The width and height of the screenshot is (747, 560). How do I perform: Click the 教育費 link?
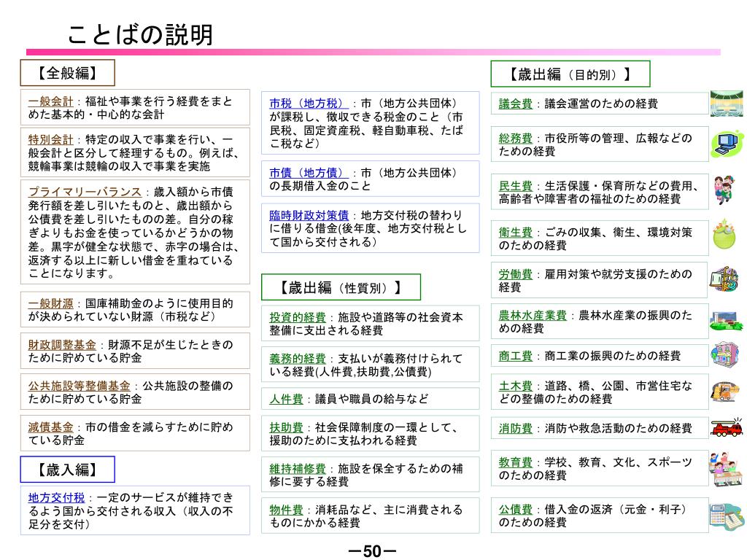[516, 462]
